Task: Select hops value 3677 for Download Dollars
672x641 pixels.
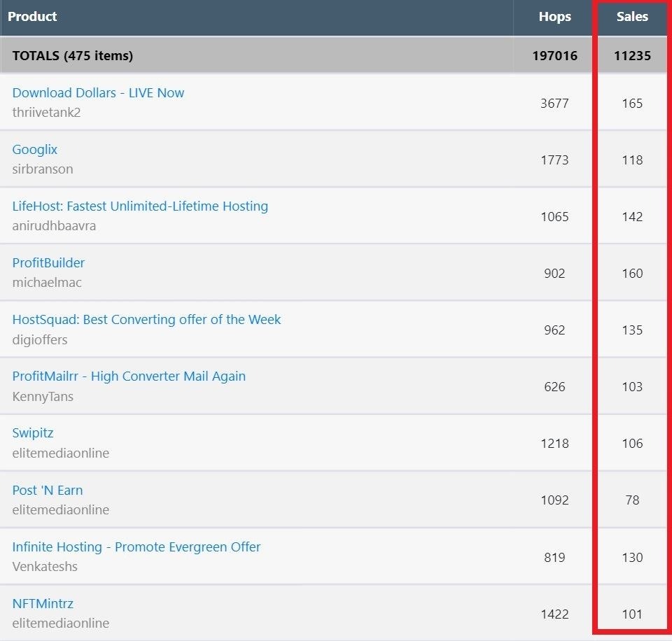Action: click(554, 104)
